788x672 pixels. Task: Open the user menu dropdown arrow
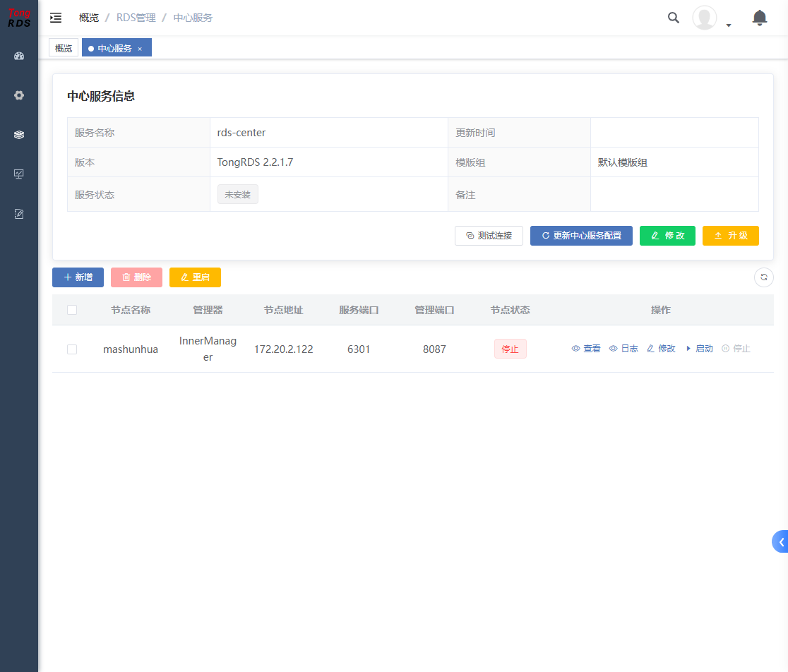tap(729, 25)
